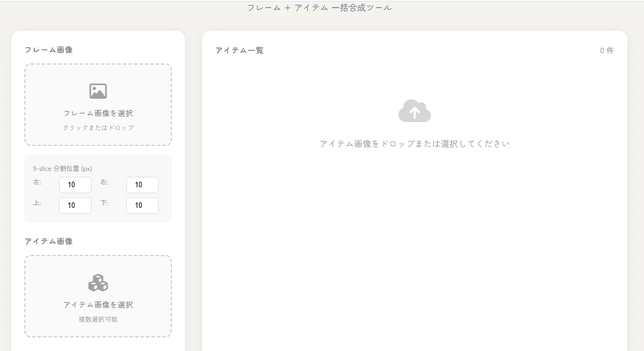Focus the 左 slice position input

[x=75, y=185]
